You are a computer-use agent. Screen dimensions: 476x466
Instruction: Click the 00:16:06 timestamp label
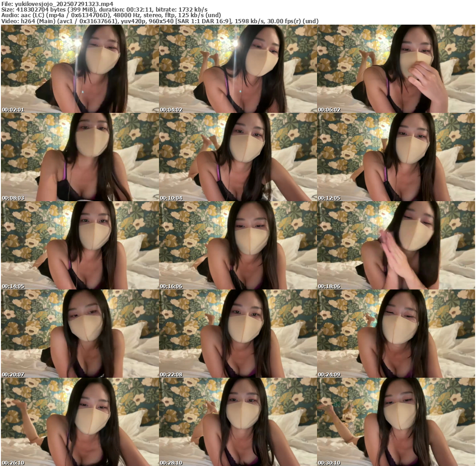[x=171, y=287]
